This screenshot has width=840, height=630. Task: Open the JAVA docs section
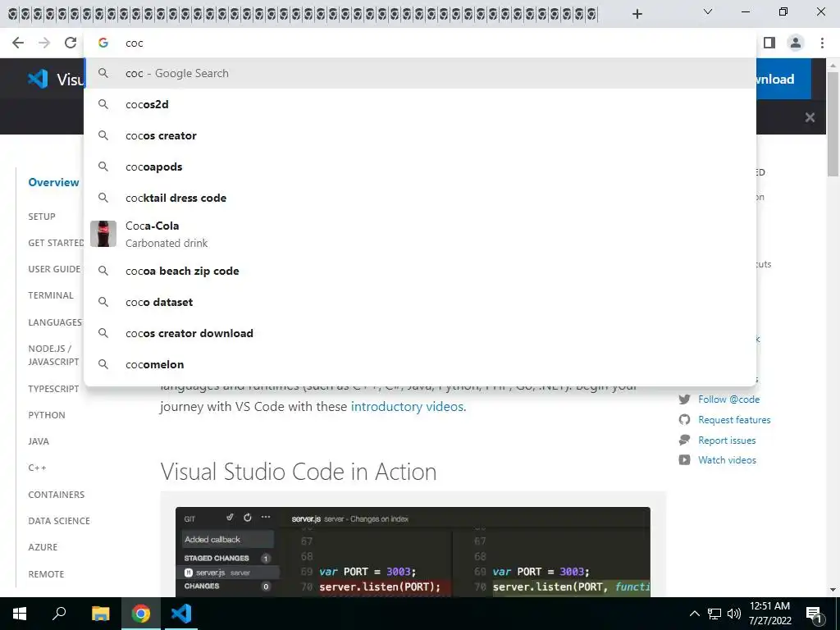39,441
